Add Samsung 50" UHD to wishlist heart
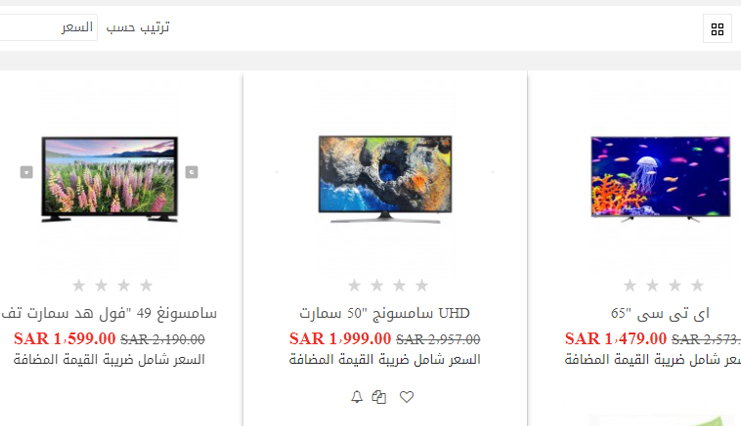Viewport: 741px width, 426px height. coord(406,397)
